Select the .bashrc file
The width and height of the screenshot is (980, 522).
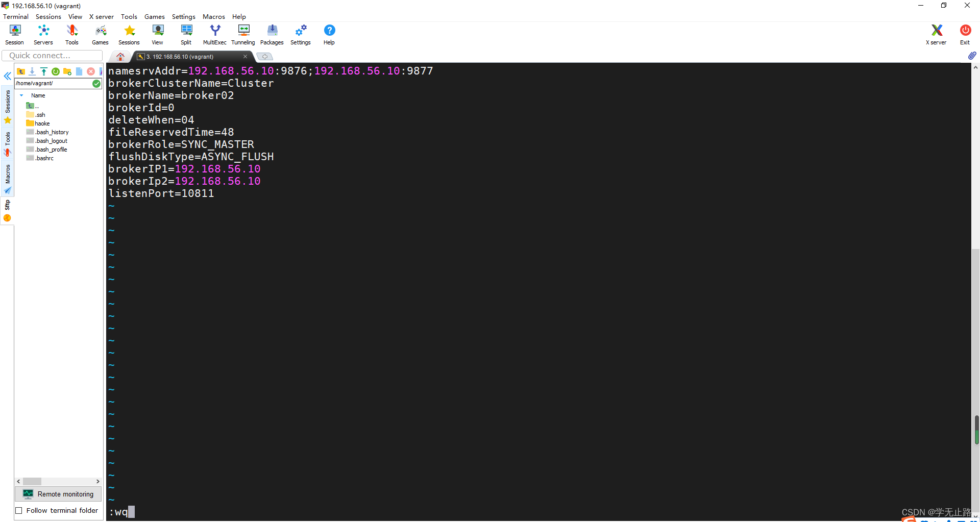[40, 158]
